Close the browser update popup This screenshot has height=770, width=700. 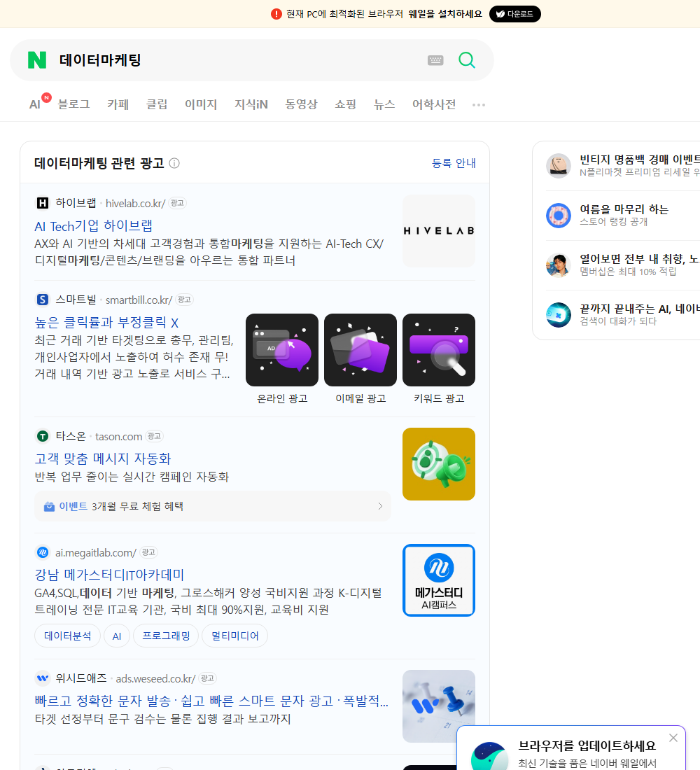(x=673, y=738)
